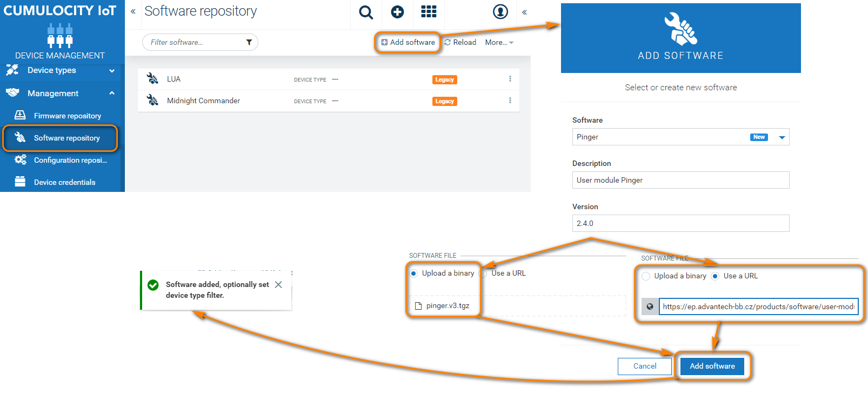Viewport: 868px width, 400px height.
Task: Click the Midnight Commander software name
Action: (203, 101)
